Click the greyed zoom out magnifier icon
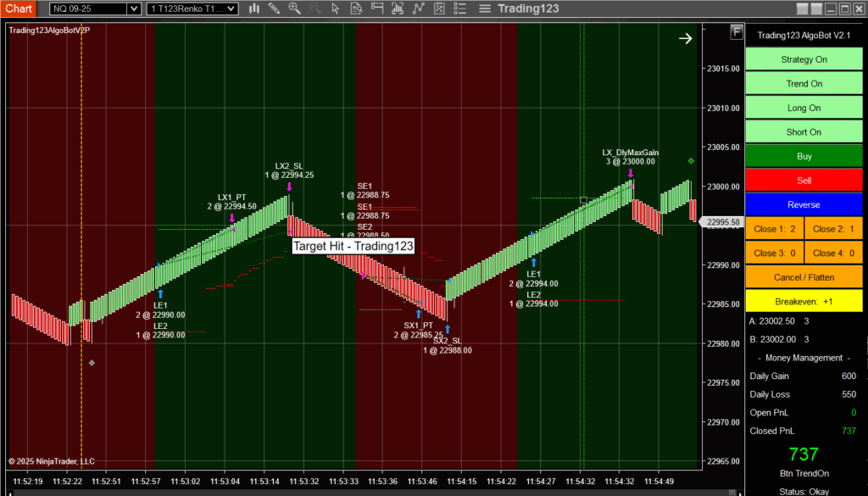Screen dimensions: 868x496 click(315, 8)
